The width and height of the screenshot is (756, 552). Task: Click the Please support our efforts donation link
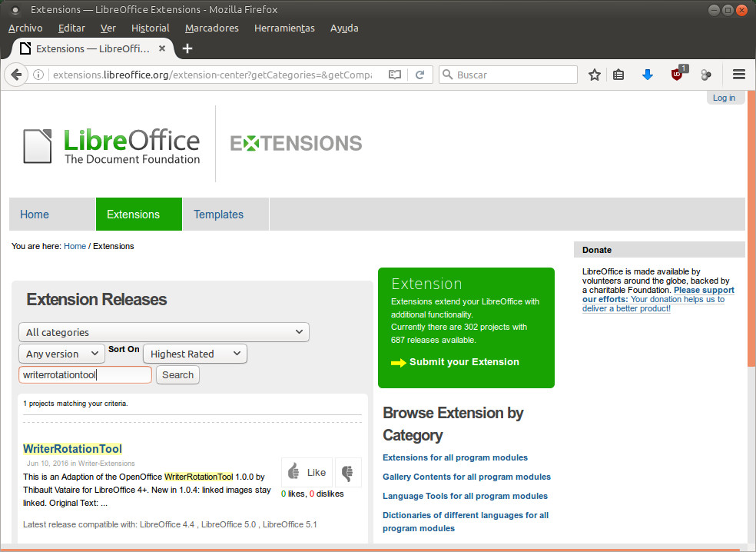point(658,299)
